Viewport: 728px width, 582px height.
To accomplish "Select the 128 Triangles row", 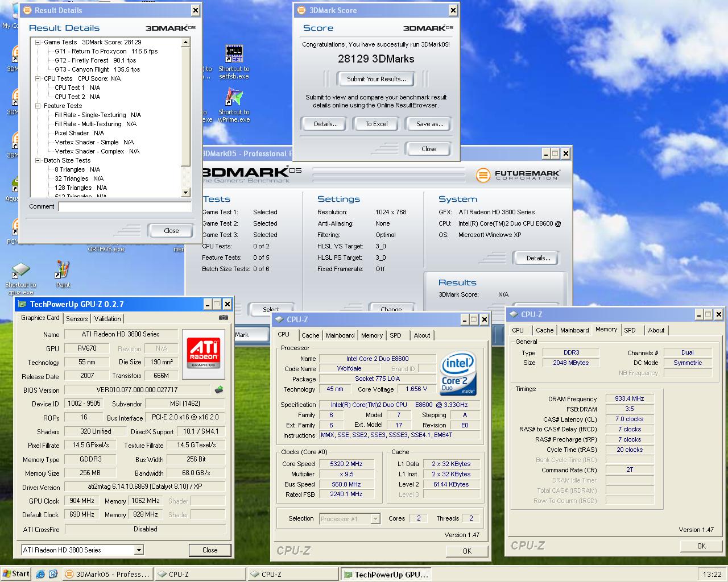I will [x=80, y=188].
